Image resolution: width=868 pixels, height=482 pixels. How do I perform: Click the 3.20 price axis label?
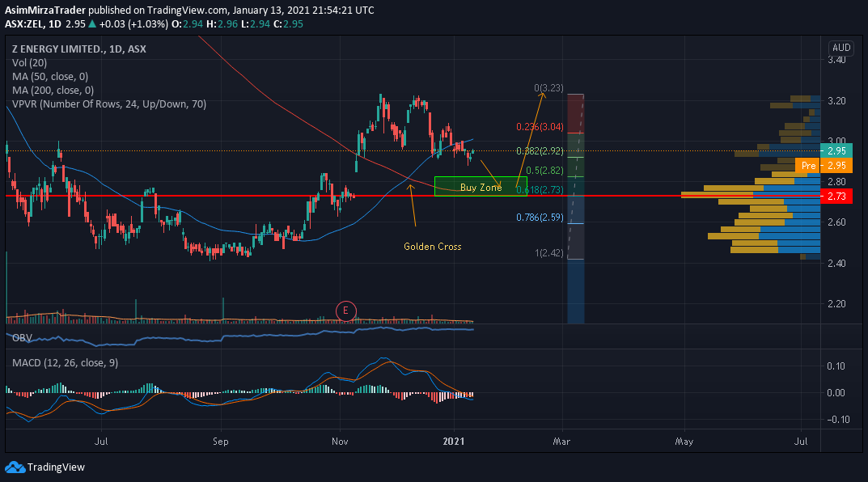click(836, 101)
